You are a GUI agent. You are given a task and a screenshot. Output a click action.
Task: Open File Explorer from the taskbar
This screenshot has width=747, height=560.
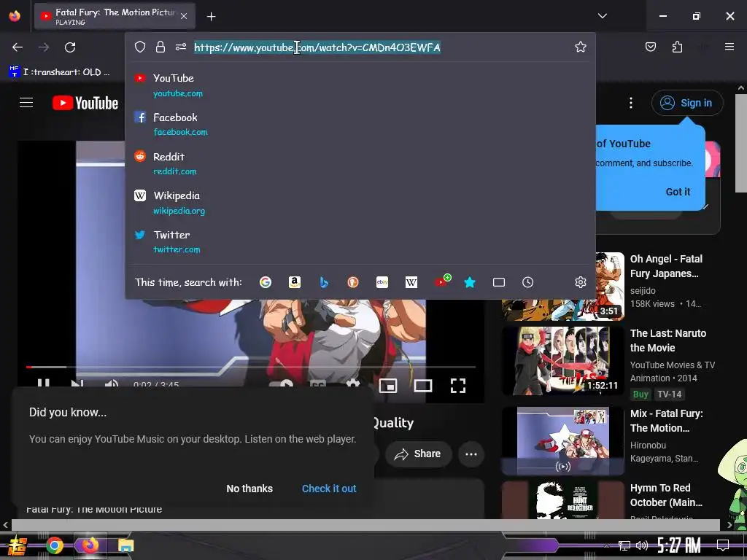click(125, 545)
